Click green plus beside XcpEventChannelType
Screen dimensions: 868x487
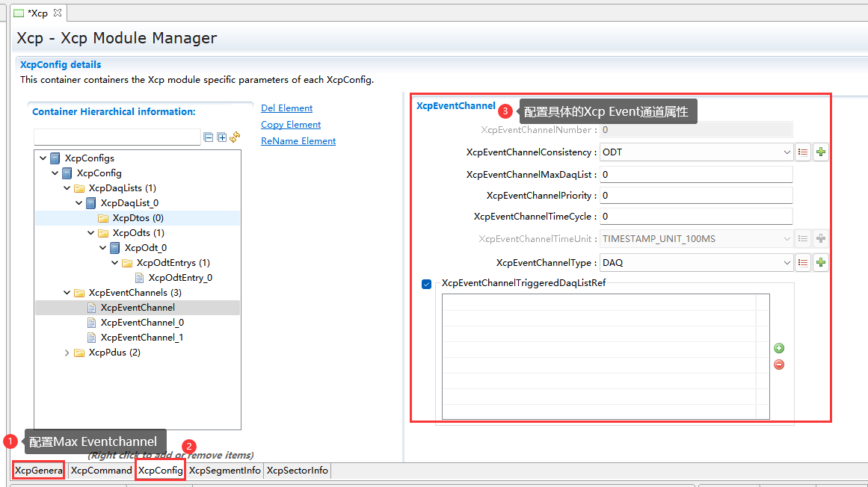[821, 263]
